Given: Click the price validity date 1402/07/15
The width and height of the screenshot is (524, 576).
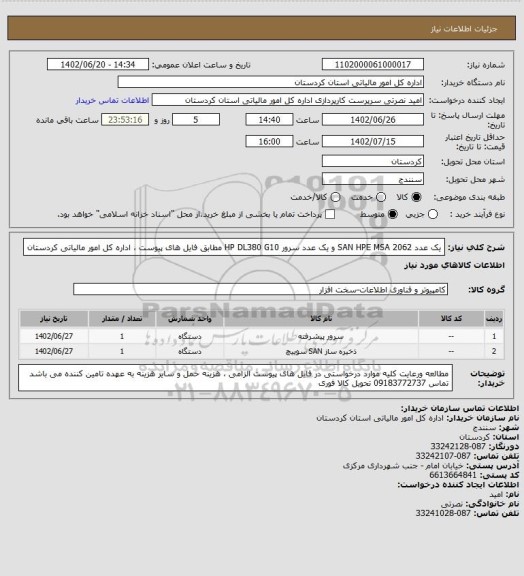Looking at the screenshot, I should [373, 141].
